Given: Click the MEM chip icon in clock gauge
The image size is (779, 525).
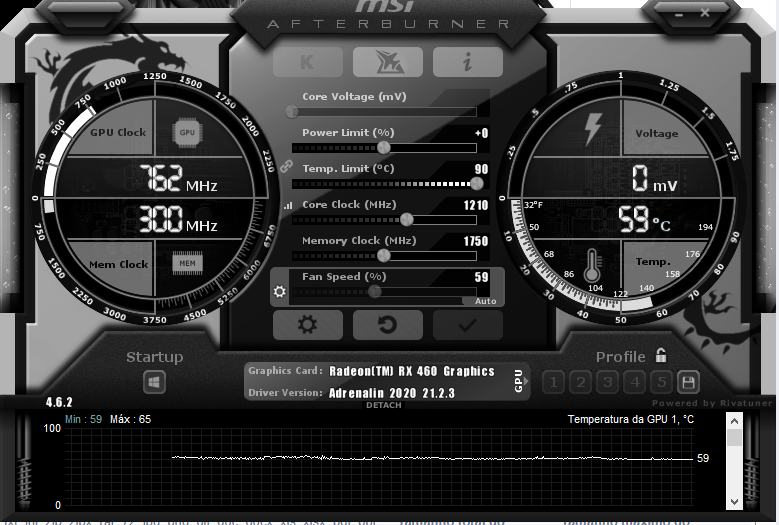Looking at the screenshot, I should pyautogui.click(x=187, y=263).
